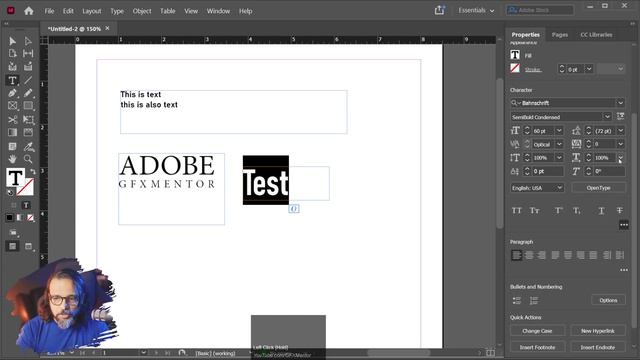Set paragraph to Align Left
The height and width of the screenshot is (360, 640).
(516, 256)
